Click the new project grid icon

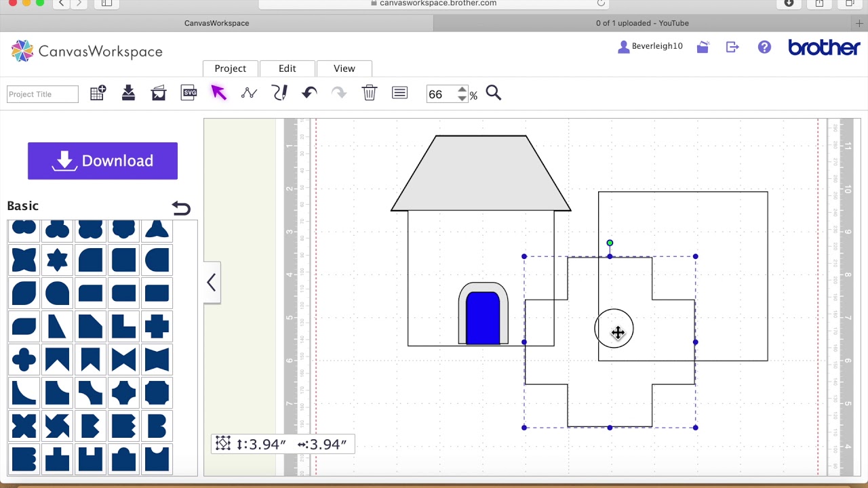coord(98,94)
